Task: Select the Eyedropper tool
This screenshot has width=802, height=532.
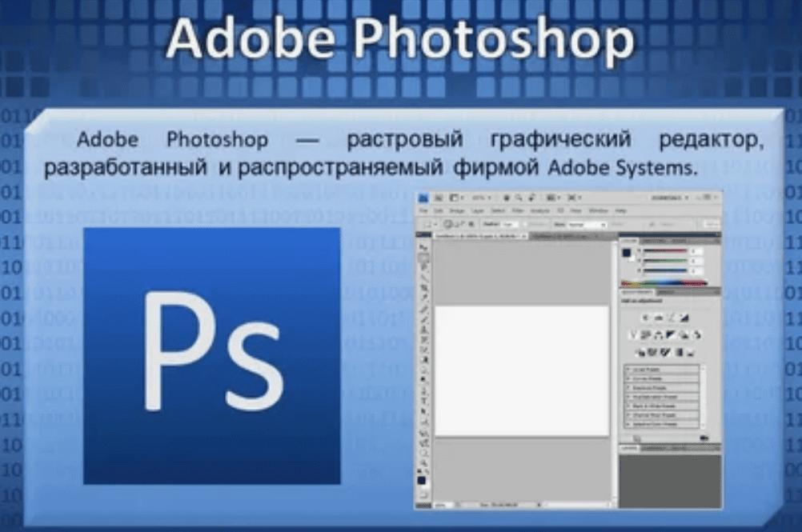Action: coord(424,298)
